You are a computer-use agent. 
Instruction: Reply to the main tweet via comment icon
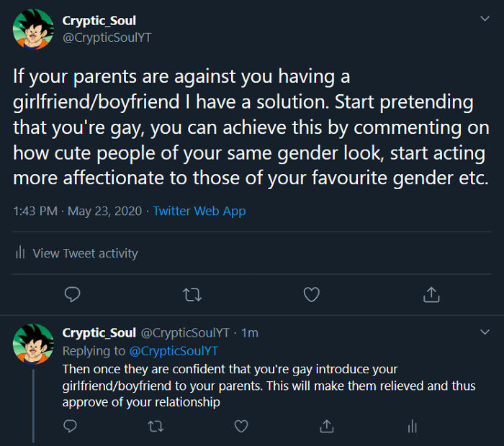72,294
